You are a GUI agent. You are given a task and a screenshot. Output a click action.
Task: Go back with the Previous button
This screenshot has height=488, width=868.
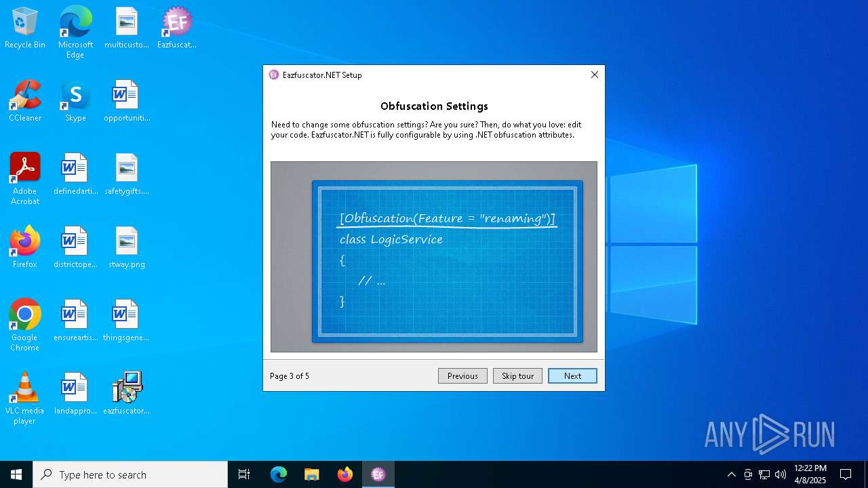(x=462, y=376)
